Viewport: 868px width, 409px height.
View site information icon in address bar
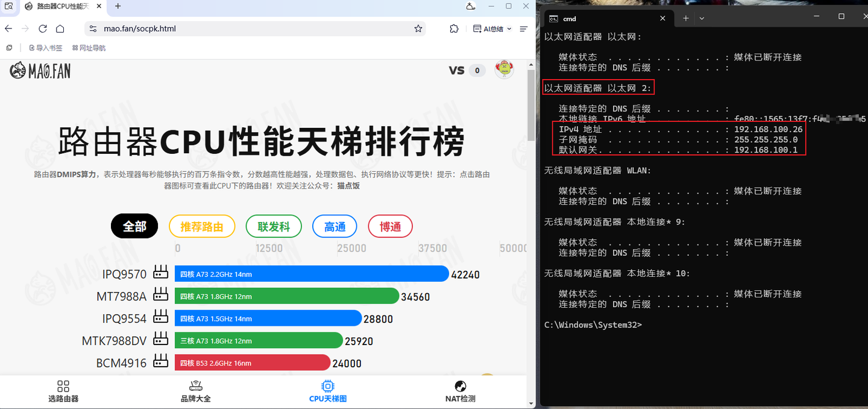coord(92,28)
